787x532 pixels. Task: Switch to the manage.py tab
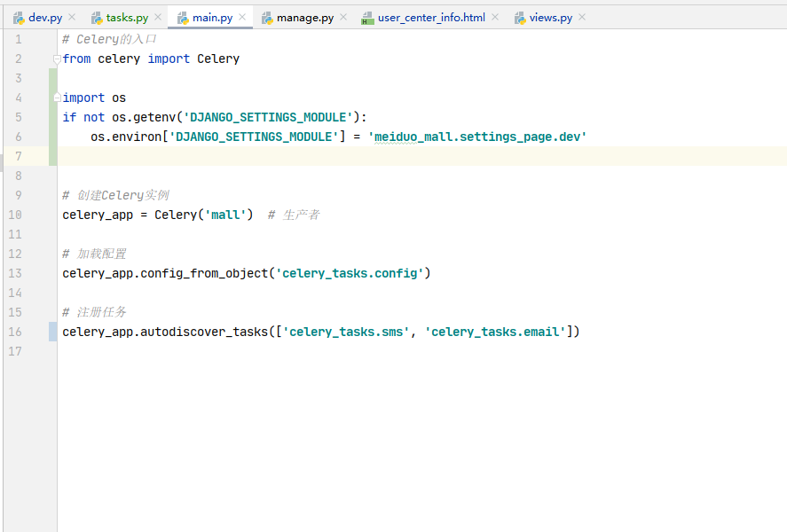[x=306, y=16]
